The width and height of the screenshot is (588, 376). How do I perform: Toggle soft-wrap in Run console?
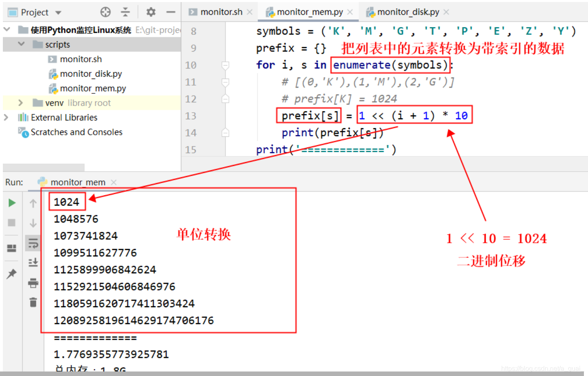pyautogui.click(x=33, y=243)
